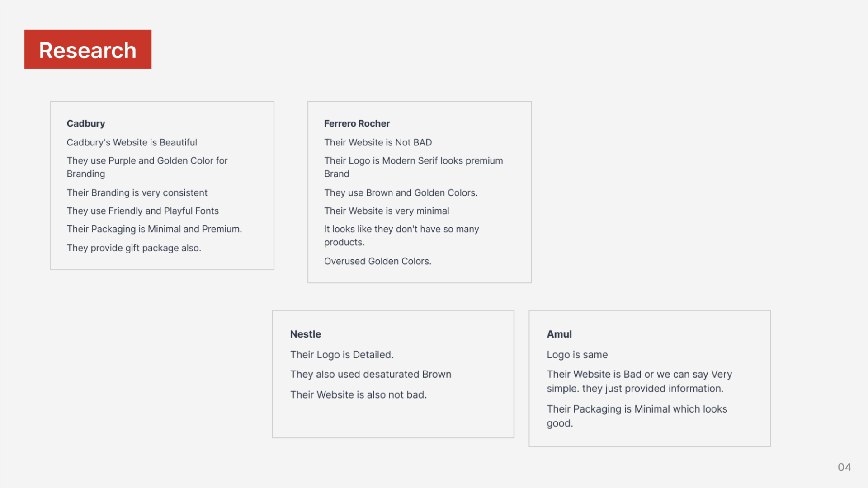Click "Their Website is Not BAD" text

[x=378, y=142]
